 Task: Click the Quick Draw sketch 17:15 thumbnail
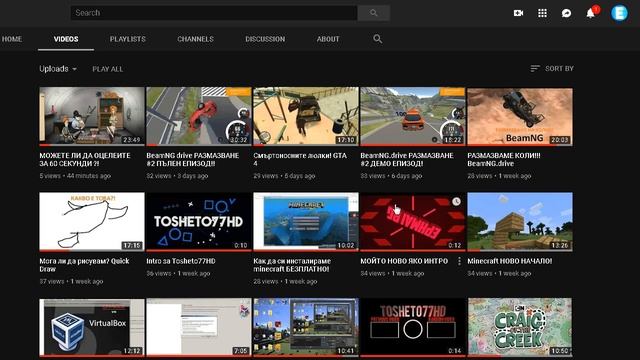pyautogui.click(x=92, y=222)
